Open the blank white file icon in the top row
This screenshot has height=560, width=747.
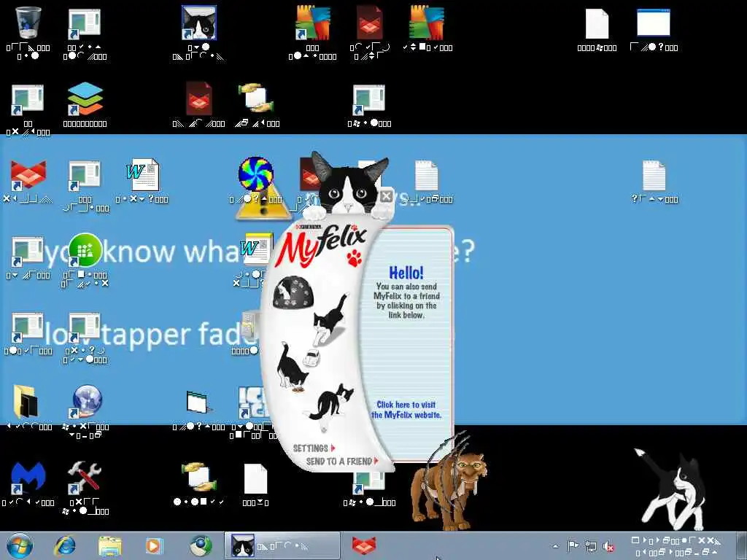pos(597,24)
